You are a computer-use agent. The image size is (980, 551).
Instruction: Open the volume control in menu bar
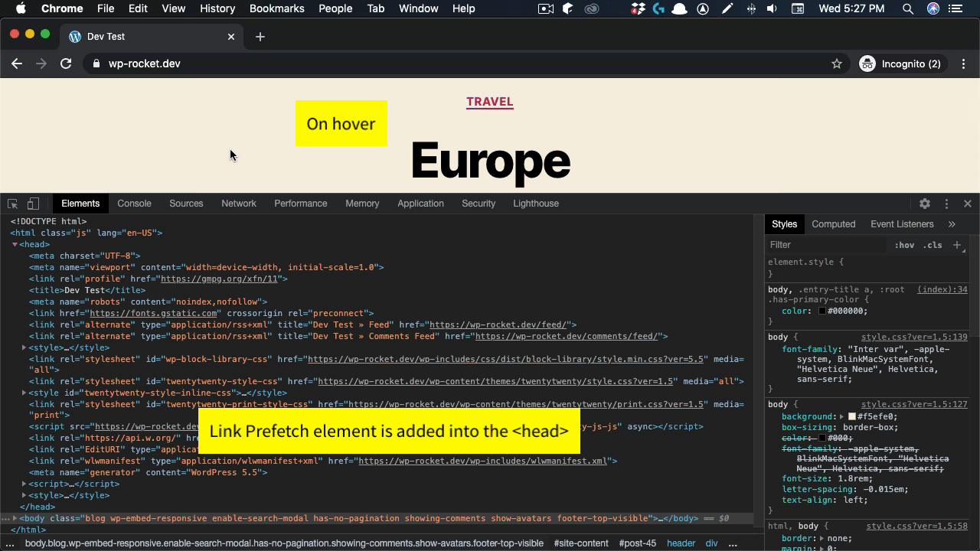(773, 8)
